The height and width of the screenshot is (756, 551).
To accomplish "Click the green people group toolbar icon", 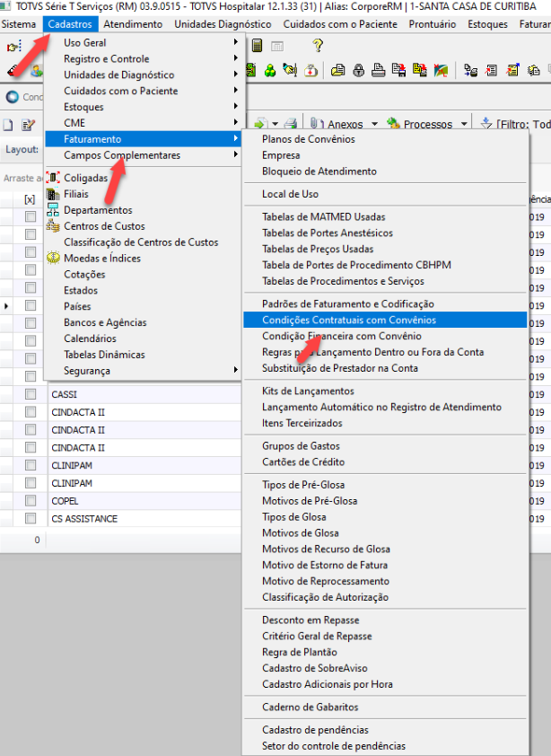I will point(270,71).
